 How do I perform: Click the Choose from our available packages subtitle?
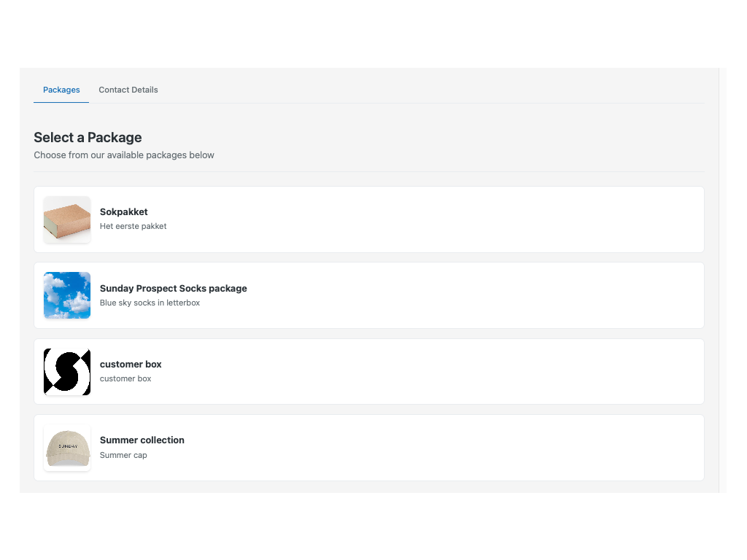pos(124,155)
